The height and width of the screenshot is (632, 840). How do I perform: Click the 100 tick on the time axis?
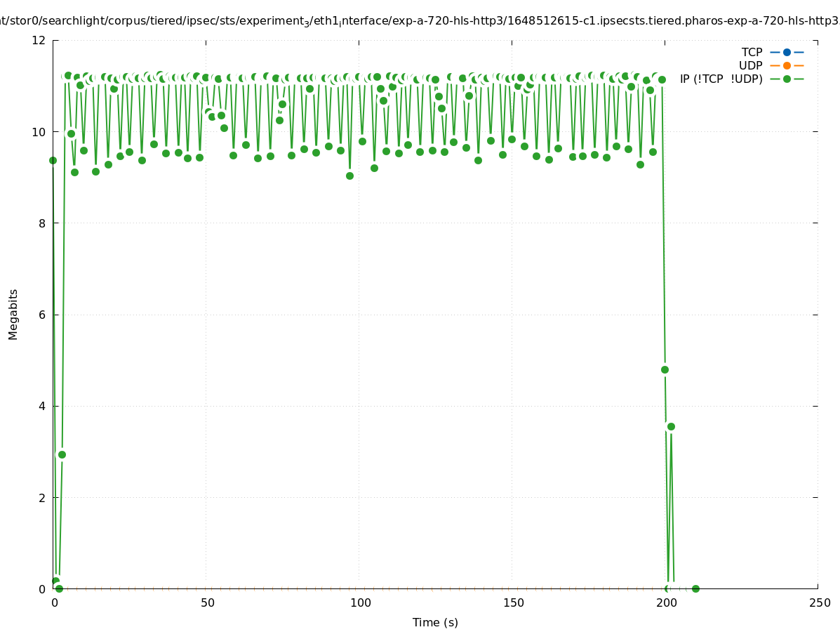pyautogui.click(x=361, y=603)
